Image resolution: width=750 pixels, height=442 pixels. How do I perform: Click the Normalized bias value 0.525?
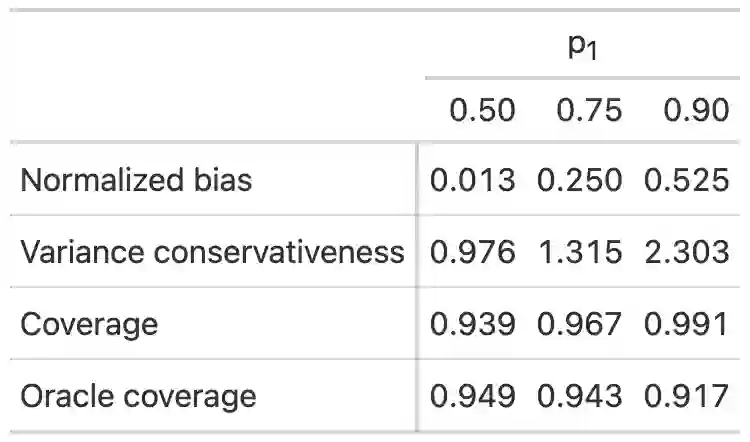pos(687,180)
